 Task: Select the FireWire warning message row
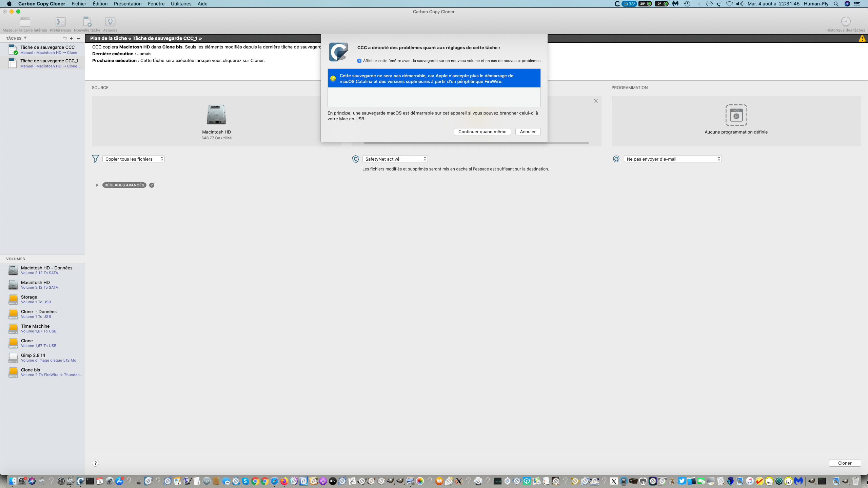coord(434,78)
